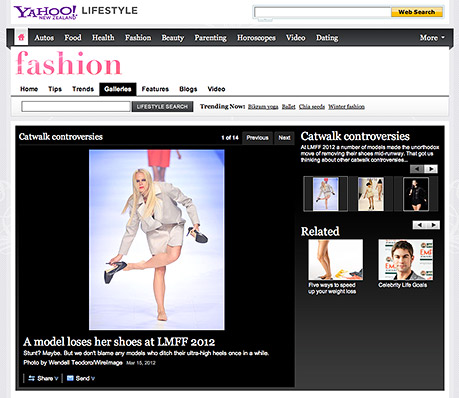Go to the Previous gallery photo
Screen dimensions: 459x398
point(257,138)
